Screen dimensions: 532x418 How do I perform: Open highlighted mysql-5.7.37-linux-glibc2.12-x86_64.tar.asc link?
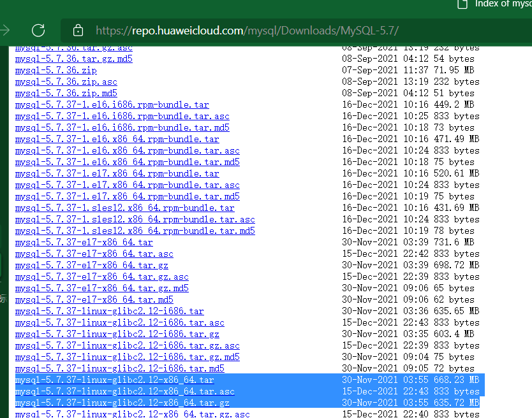(124, 392)
